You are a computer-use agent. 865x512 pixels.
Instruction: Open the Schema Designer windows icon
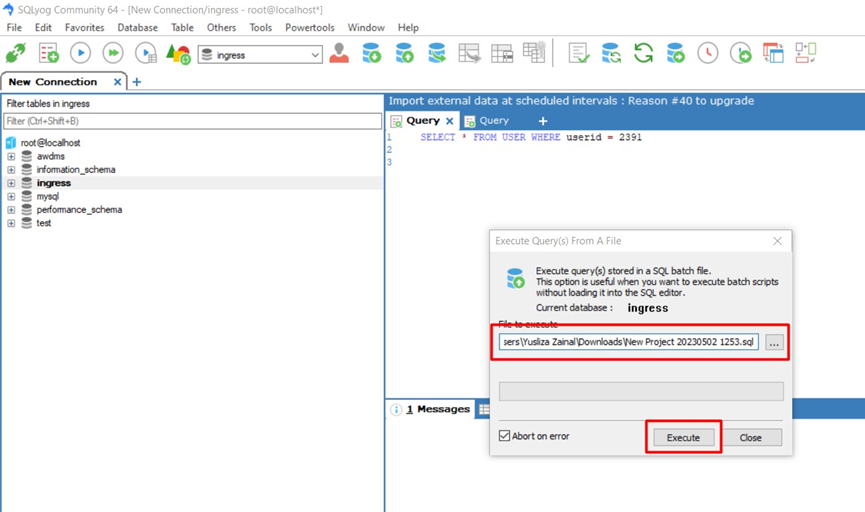pyautogui.click(x=773, y=54)
